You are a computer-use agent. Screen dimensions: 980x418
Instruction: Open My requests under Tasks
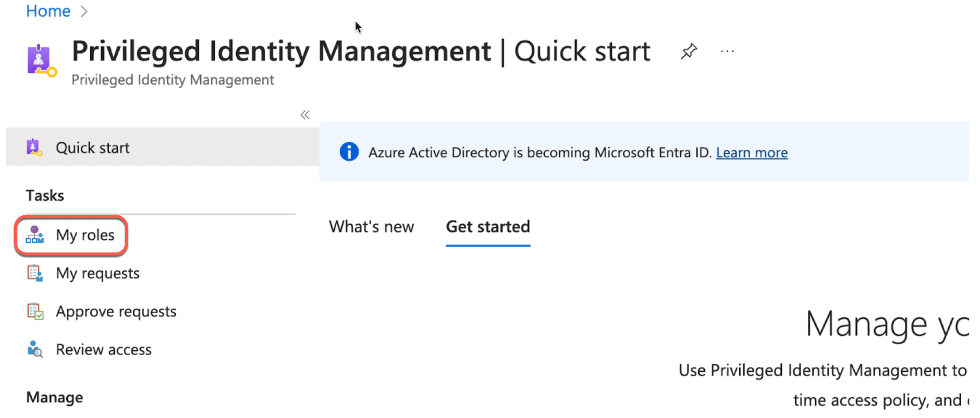[x=97, y=273]
